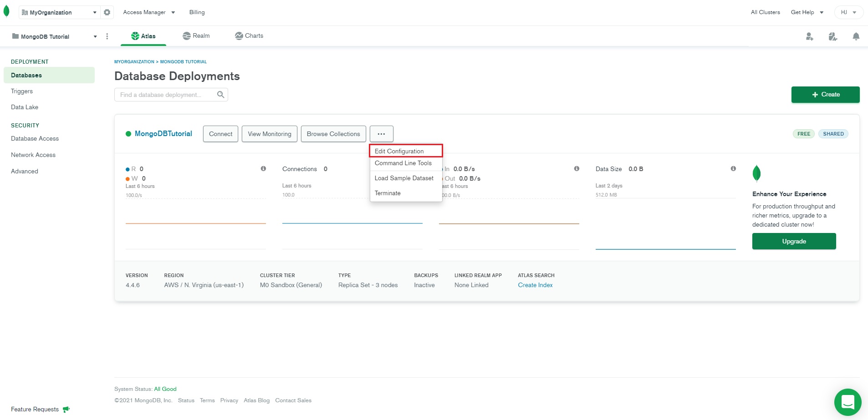Click the search magnifier icon

click(221, 95)
